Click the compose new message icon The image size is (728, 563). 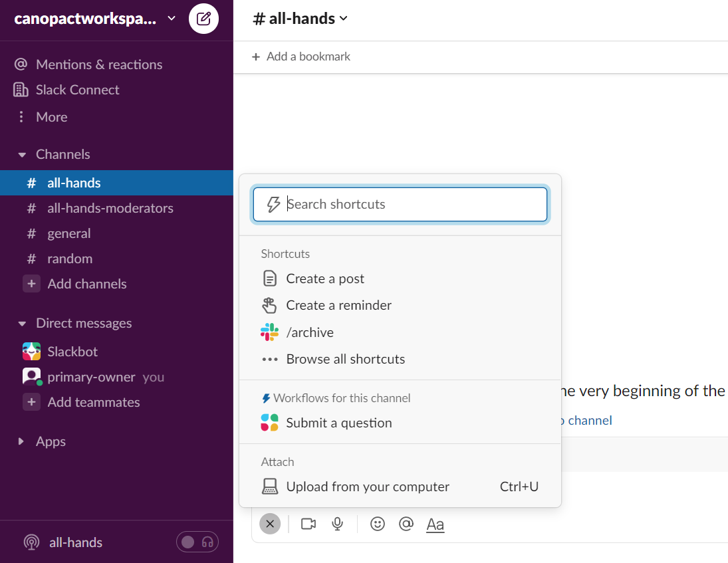click(x=203, y=19)
